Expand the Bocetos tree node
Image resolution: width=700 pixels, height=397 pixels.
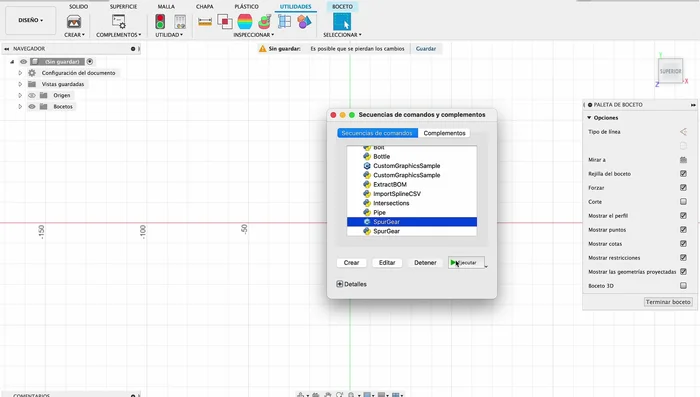20,106
